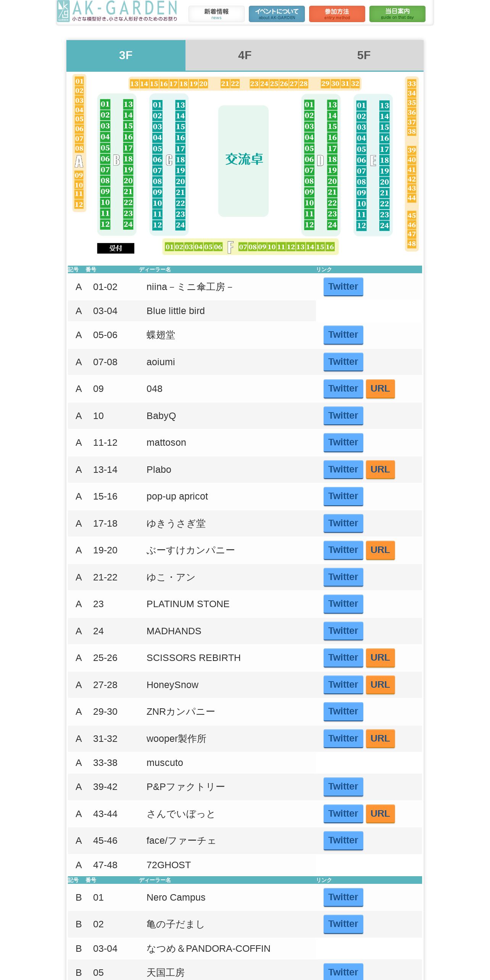Select booth D 13 on floor map
This screenshot has height=980, width=490.
click(x=332, y=105)
